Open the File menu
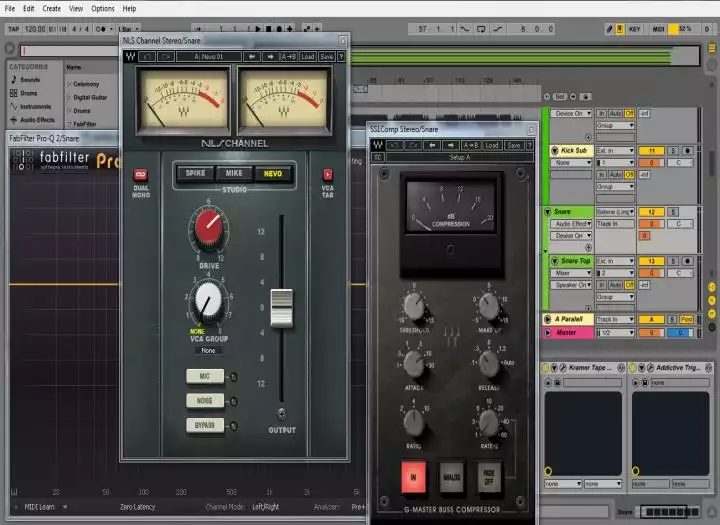720x525 pixels. coord(10,8)
